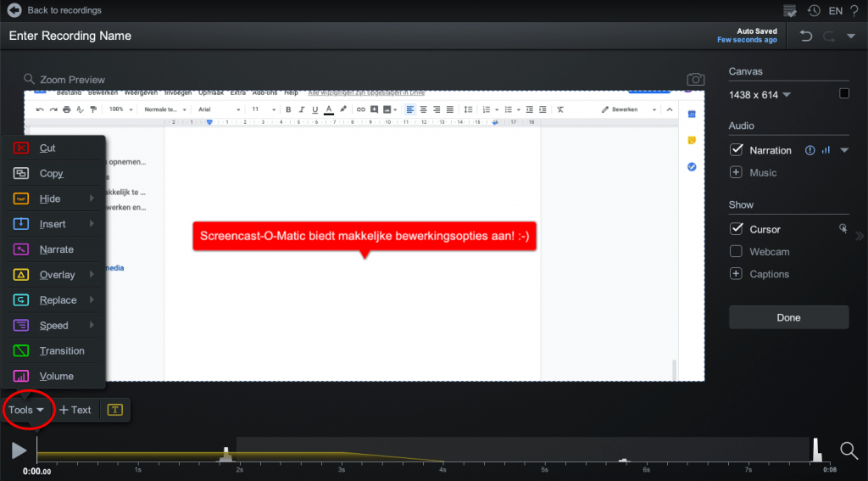Click the Underline icon in document toolbar
Viewport: 868px width, 481px height.
(x=315, y=109)
